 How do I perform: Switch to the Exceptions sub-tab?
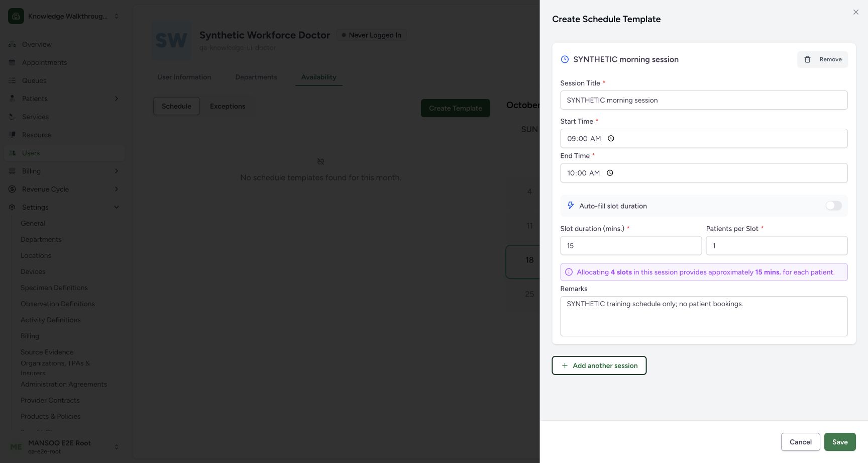228,106
